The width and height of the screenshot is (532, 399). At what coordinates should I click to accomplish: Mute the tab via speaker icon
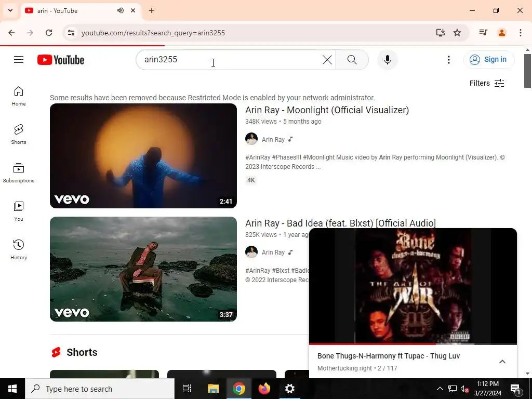point(121,10)
